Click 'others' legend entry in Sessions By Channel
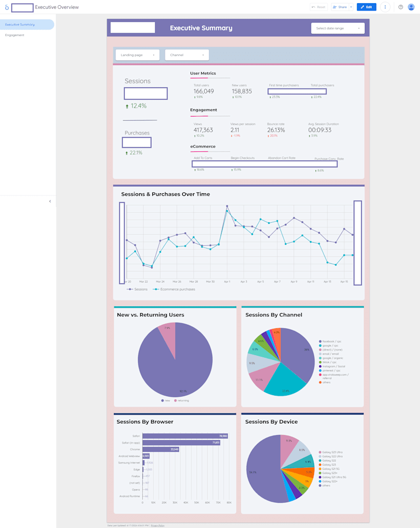This screenshot has height=528, width=420. (325, 382)
